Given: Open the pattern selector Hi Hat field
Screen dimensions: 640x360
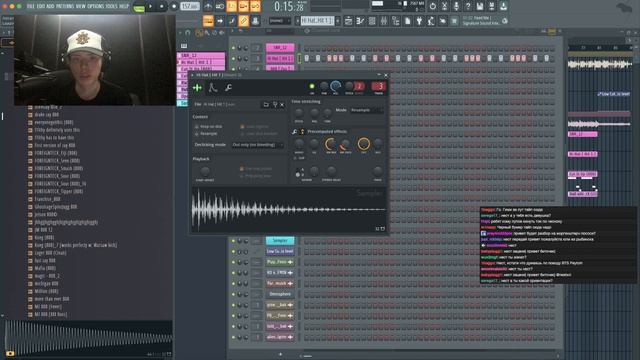Looking at the screenshot, I should click(317, 21).
